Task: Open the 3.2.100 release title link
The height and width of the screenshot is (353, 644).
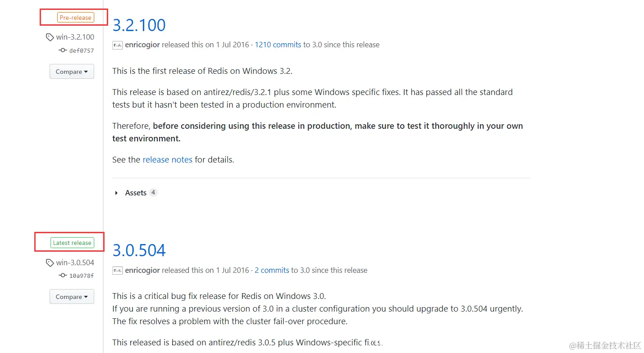Action: click(x=139, y=25)
